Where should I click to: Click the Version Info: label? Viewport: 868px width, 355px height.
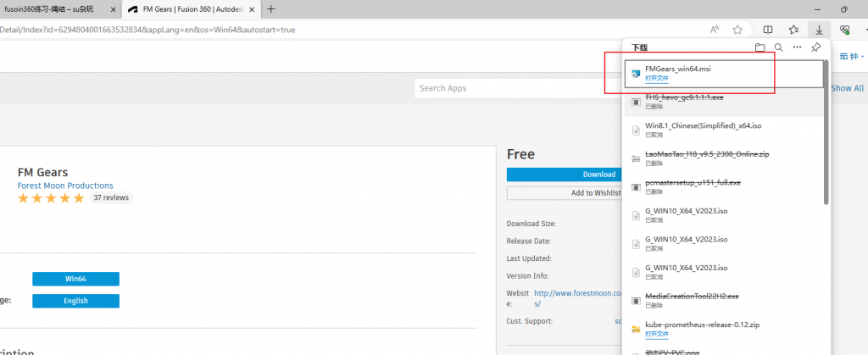(527, 275)
